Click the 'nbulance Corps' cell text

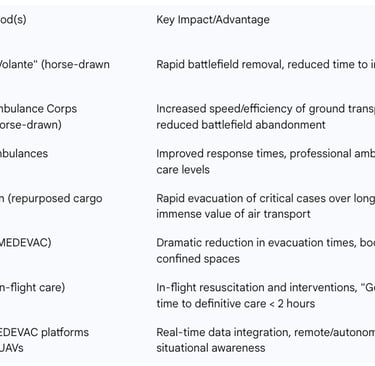click(38, 109)
